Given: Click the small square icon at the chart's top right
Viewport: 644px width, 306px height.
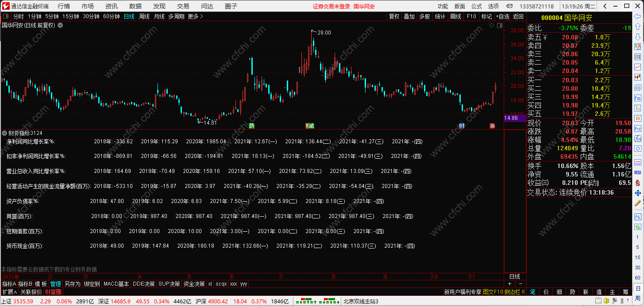Looking at the screenshot, I should point(499,26).
